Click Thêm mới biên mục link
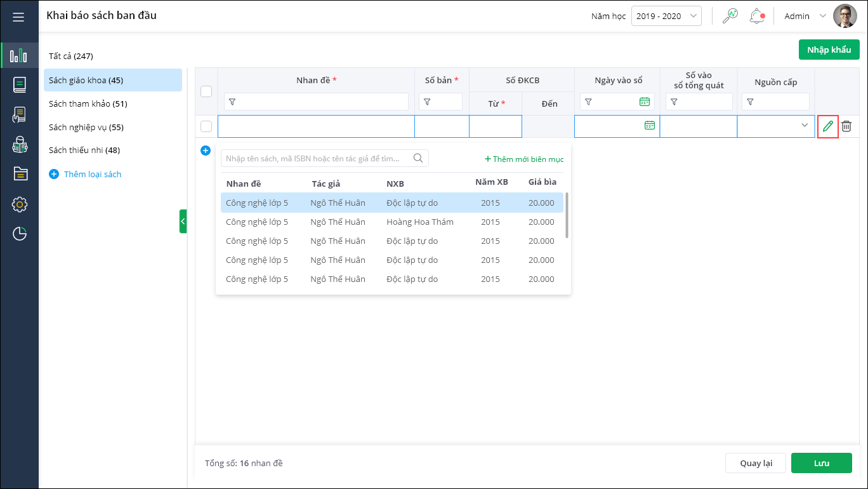868x489 pixels. click(524, 159)
